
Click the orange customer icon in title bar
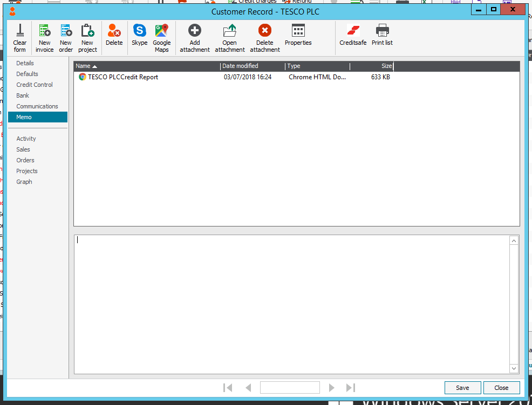click(x=12, y=11)
